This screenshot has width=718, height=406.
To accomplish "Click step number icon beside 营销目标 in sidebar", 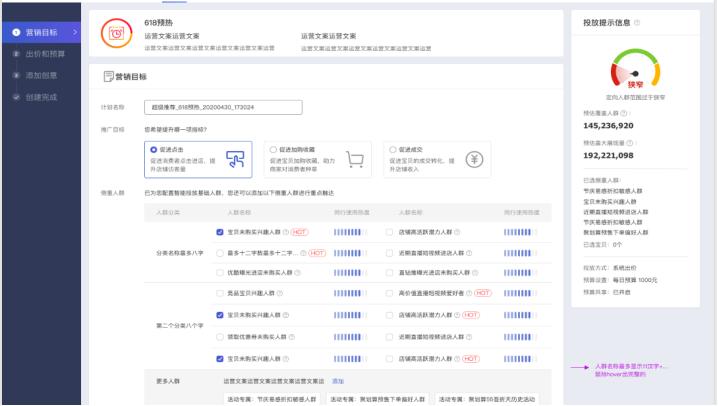I will 16,32.
